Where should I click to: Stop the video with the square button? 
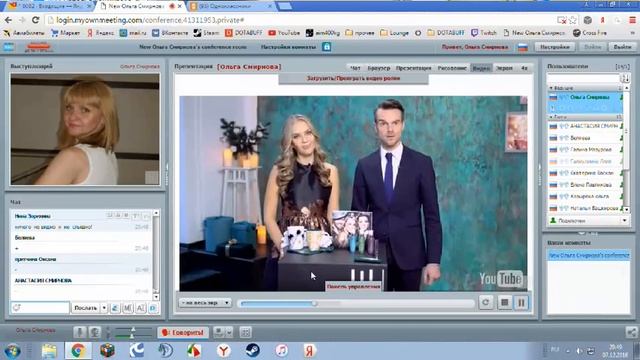click(504, 302)
